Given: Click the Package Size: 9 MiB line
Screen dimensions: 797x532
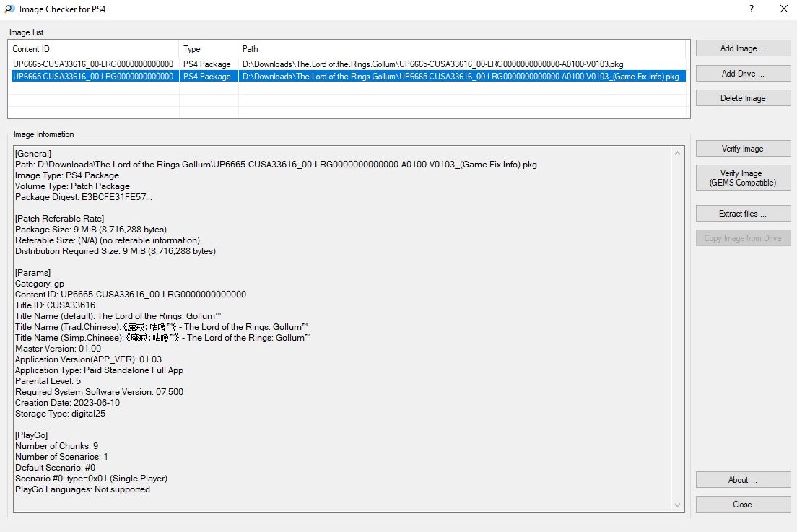Looking at the screenshot, I should point(91,229).
